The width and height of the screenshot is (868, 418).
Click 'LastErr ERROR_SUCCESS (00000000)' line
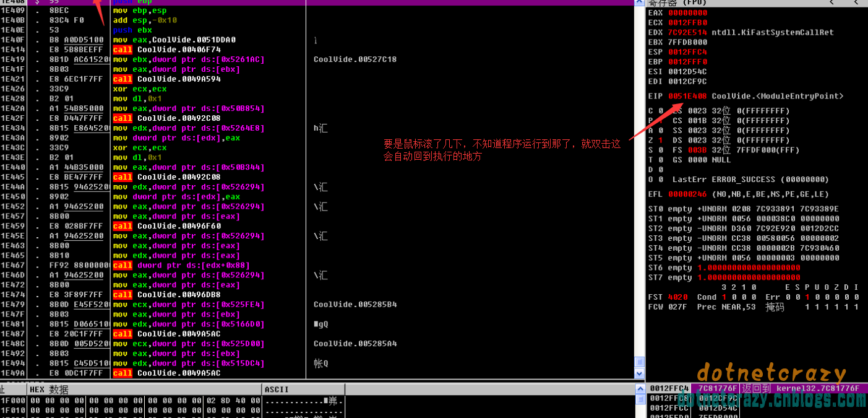point(751,180)
